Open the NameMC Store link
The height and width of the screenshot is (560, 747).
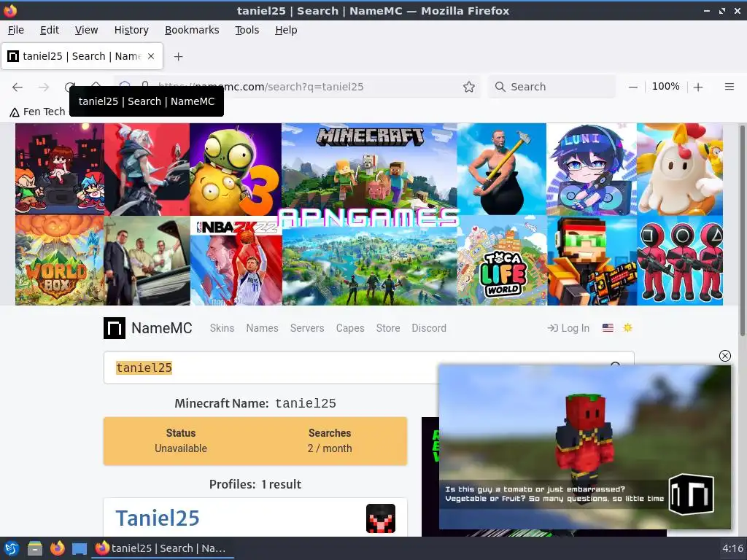[x=388, y=328]
